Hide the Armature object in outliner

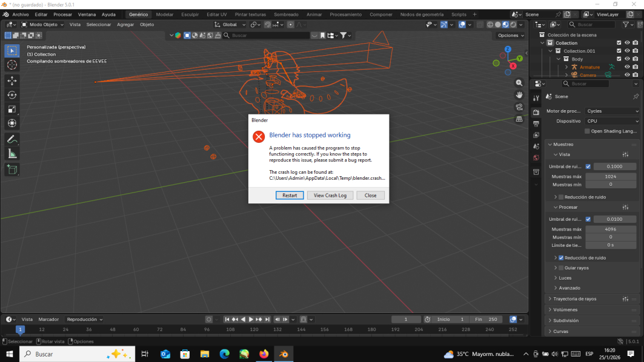627,67
